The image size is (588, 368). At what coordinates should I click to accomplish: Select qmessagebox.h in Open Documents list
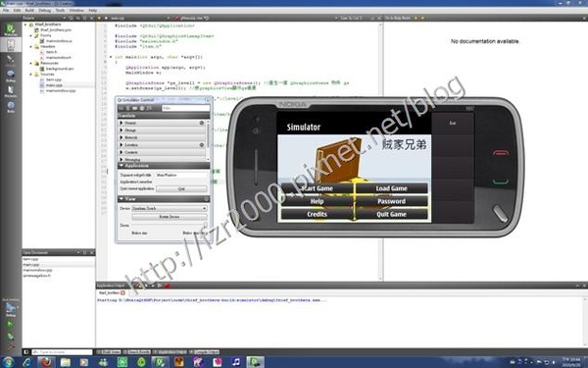[37, 275]
